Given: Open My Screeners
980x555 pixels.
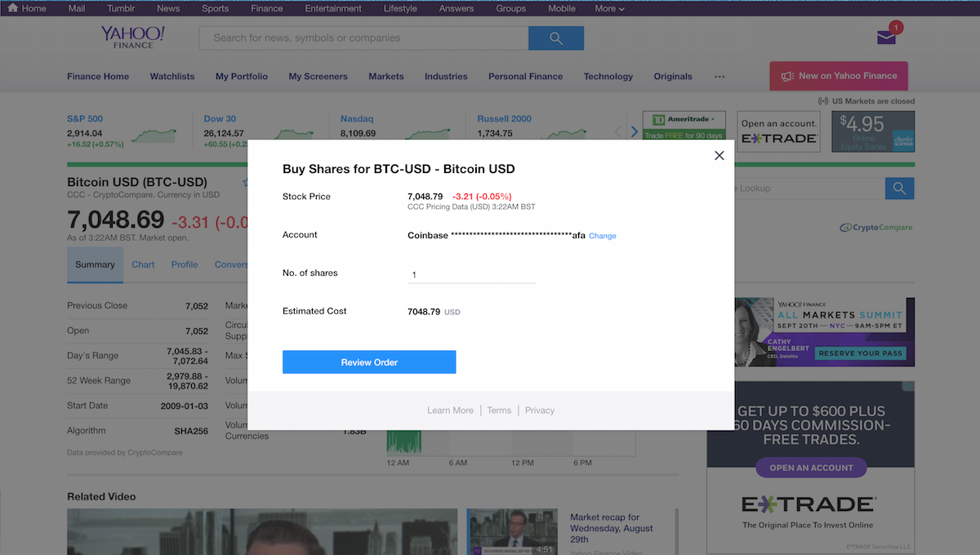Looking at the screenshot, I should click(318, 76).
